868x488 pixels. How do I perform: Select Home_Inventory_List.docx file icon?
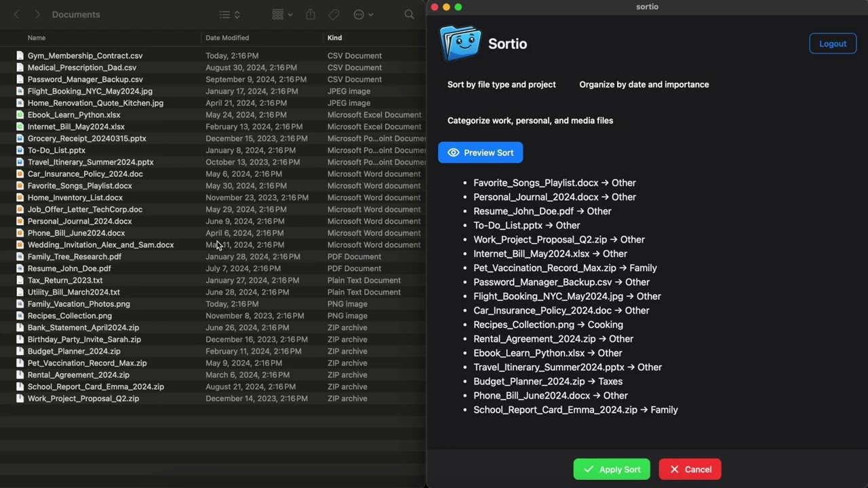pyautogui.click(x=20, y=198)
